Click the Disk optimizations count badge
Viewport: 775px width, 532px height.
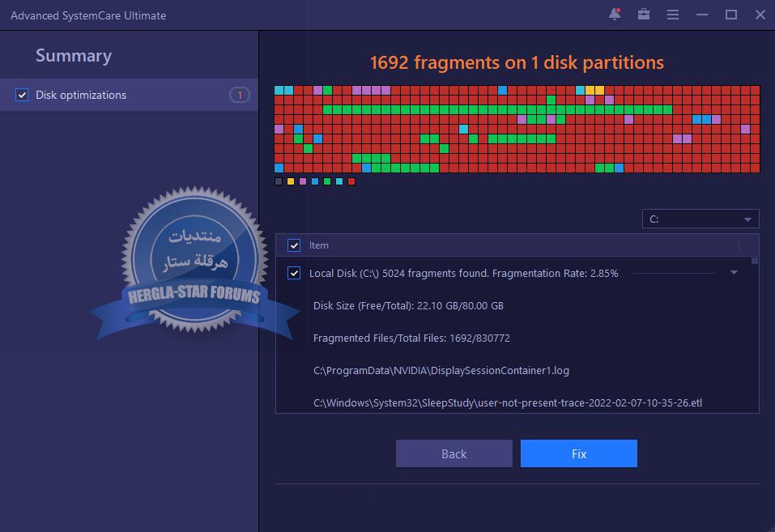[x=240, y=95]
